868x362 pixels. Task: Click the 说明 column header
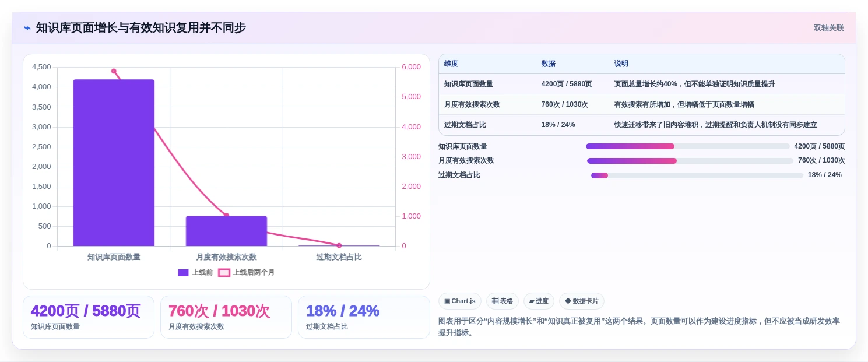621,64
